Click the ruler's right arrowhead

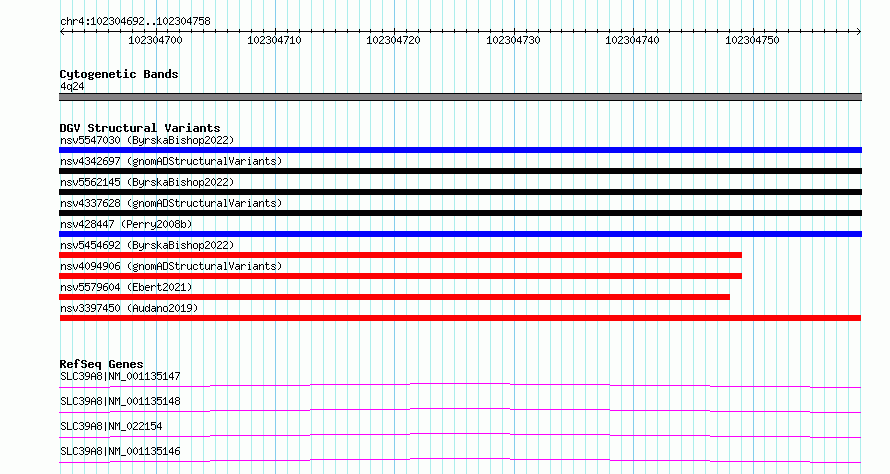pos(858,31)
